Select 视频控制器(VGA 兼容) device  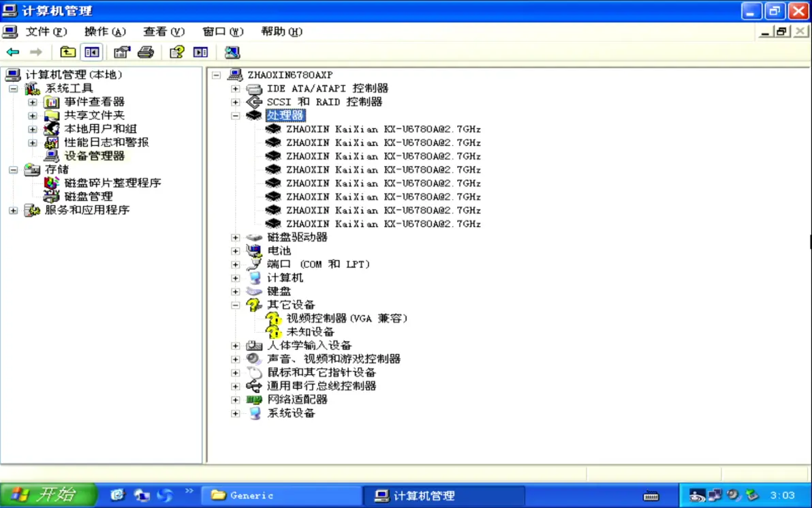[347, 318]
